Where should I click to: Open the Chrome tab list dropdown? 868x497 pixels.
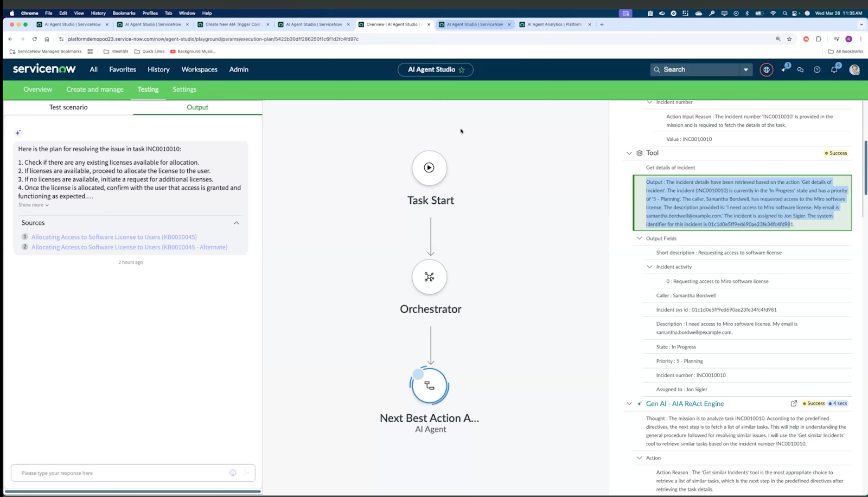[x=861, y=24]
